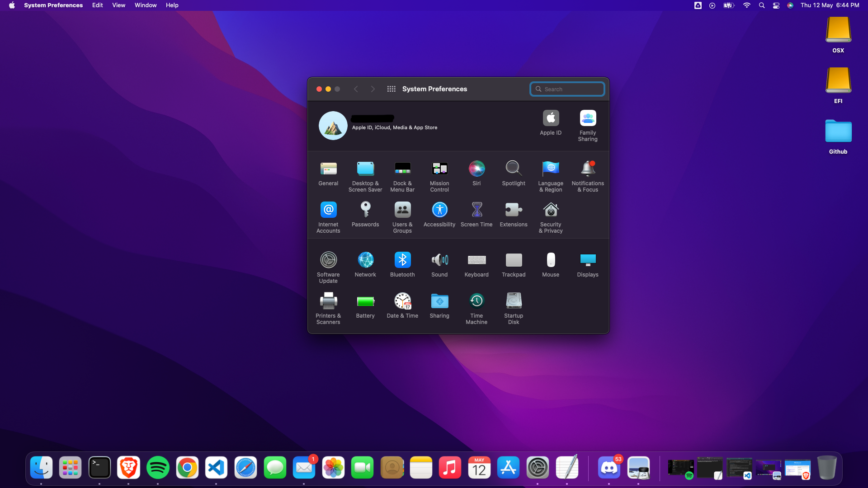Viewport: 868px width, 488px height.
Task: Open Dock & Menu Bar settings
Action: (402, 169)
